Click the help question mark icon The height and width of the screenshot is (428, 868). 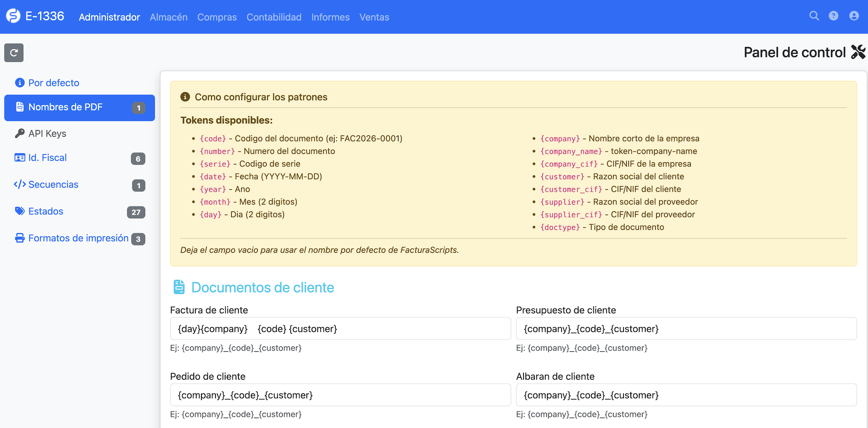[x=833, y=16]
